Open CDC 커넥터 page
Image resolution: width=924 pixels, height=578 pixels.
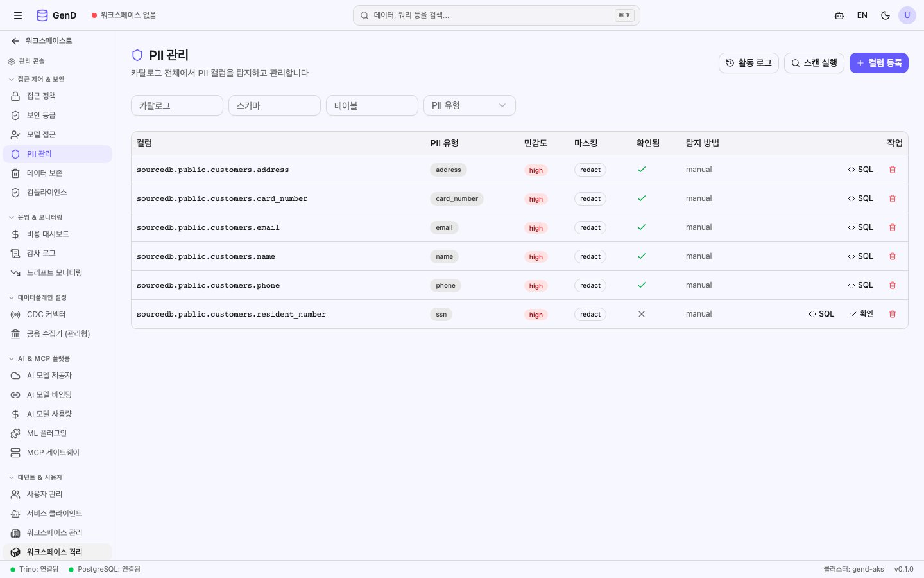click(x=58, y=314)
